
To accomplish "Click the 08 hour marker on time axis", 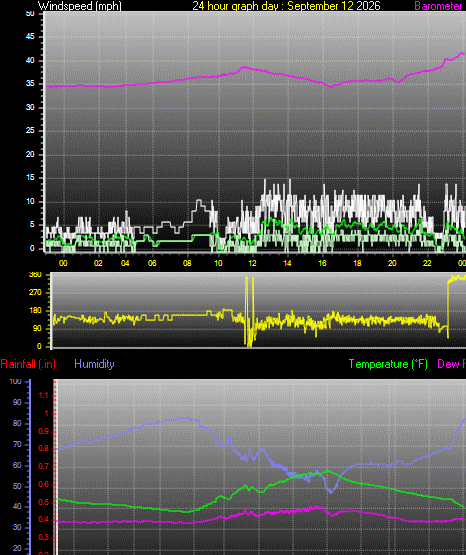I will click(x=187, y=263).
